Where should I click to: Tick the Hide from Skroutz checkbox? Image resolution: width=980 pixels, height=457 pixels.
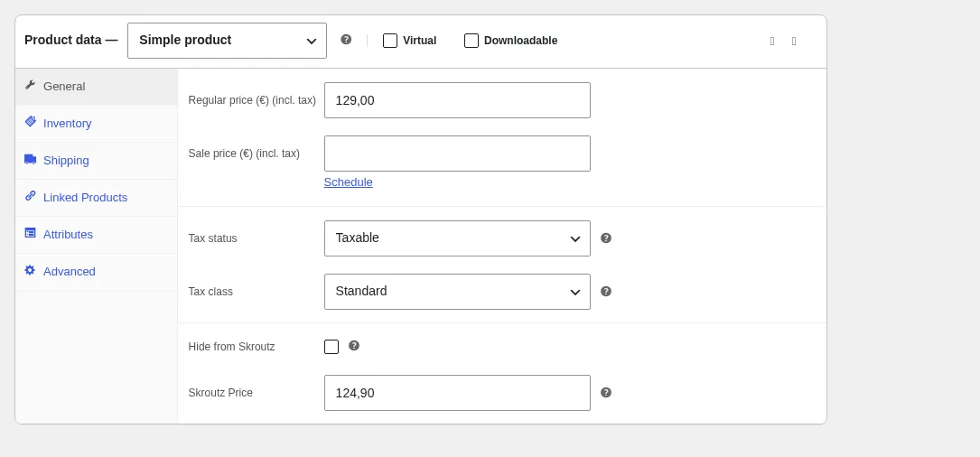pyautogui.click(x=331, y=347)
